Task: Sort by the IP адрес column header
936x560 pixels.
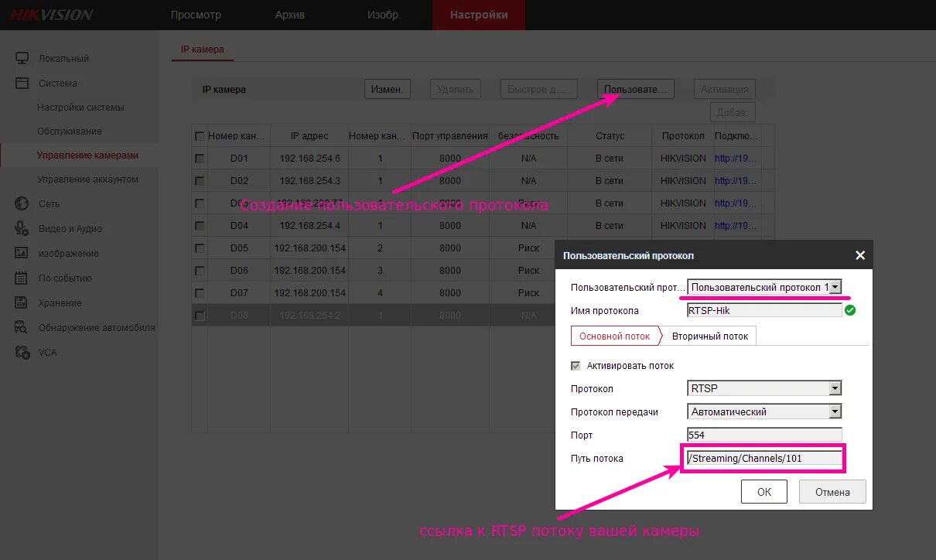Action: (309, 136)
